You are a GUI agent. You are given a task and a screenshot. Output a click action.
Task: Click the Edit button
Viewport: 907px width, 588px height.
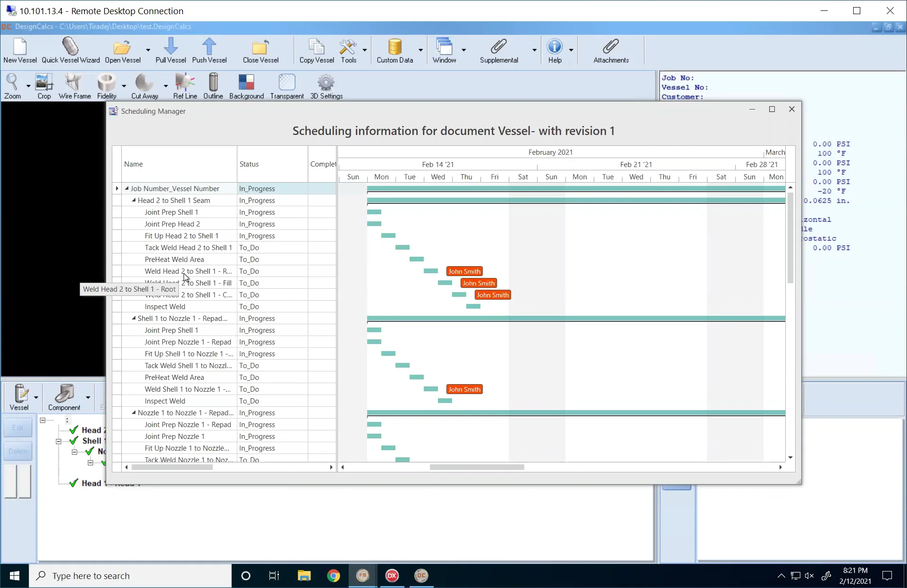17,427
